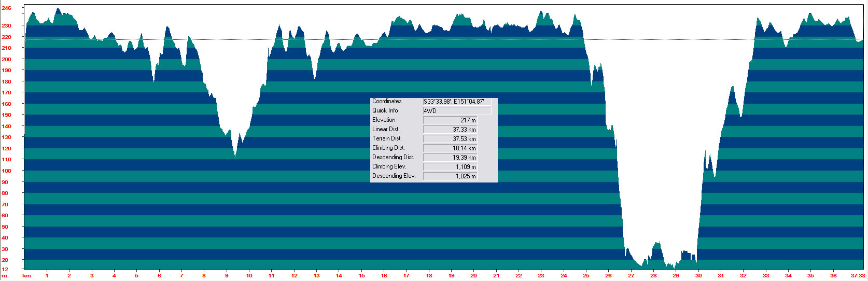Select the Quick Info field showing 4WD

click(456, 111)
